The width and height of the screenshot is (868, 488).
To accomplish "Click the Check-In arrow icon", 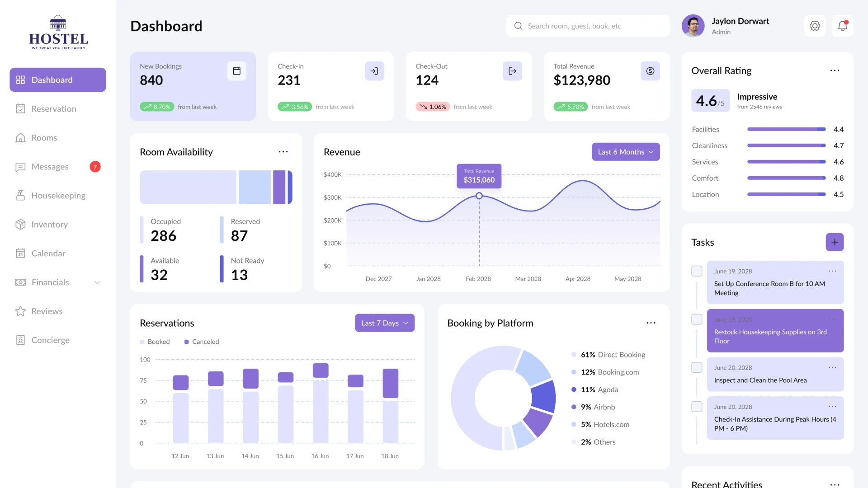I will pos(374,71).
